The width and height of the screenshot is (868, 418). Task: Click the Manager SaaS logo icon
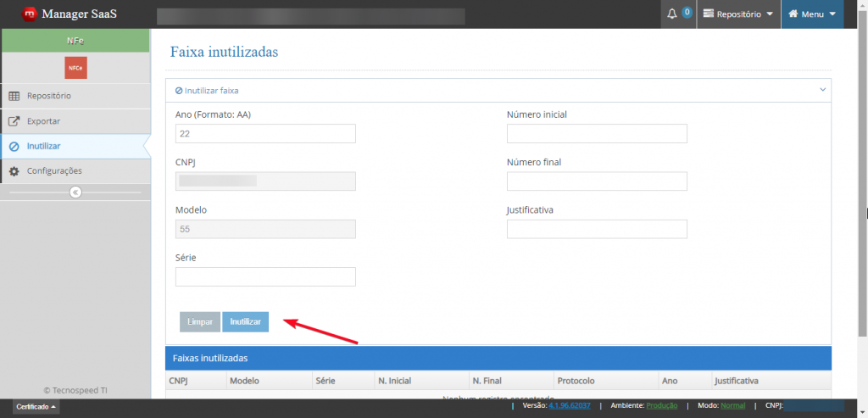click(x=30, y=14)
